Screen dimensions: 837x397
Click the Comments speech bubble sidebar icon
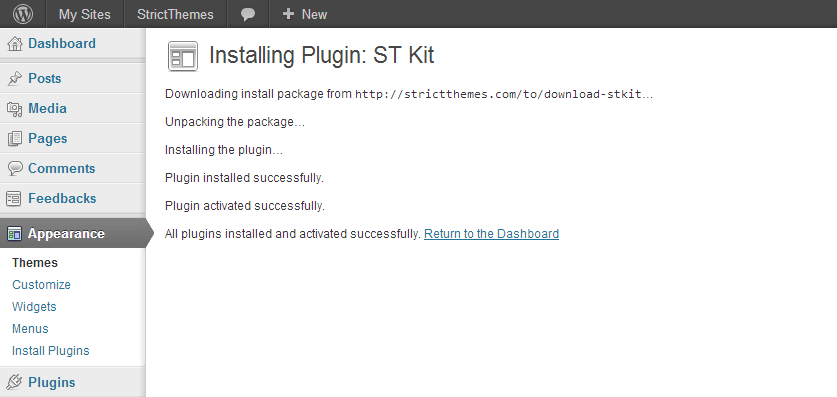click(15, 169)
